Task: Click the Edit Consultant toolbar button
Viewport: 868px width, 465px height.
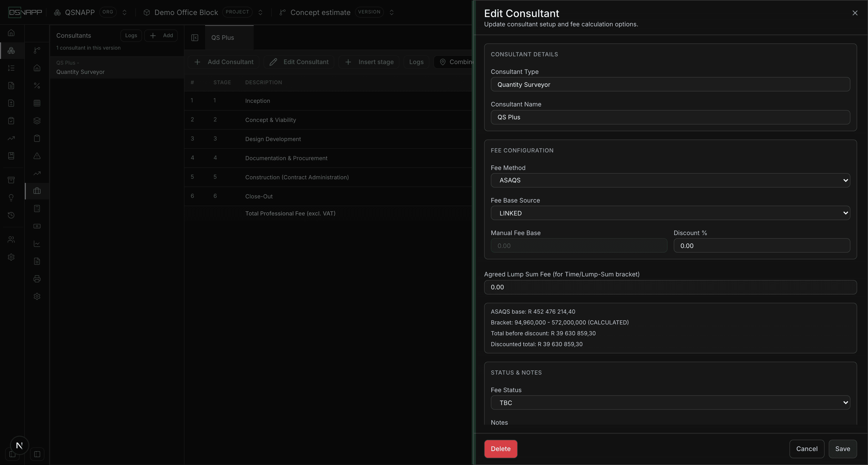Action: click(x=299, y=62)
